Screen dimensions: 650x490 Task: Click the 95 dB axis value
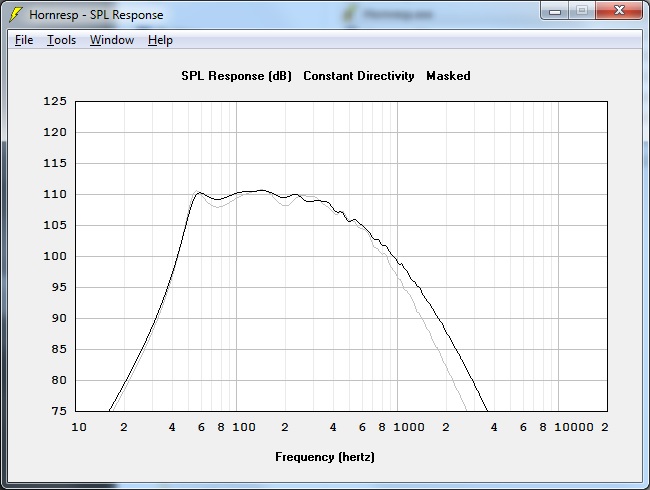pos(59,287)
